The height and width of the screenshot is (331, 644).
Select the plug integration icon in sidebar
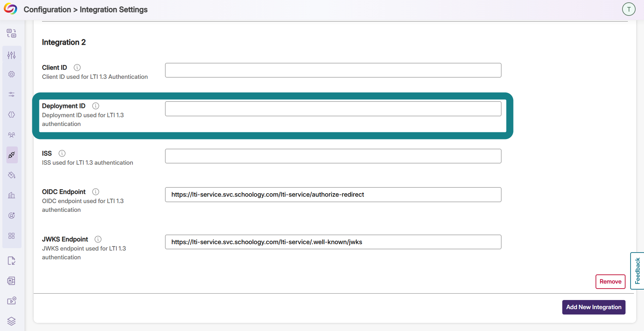pos(12,155)
